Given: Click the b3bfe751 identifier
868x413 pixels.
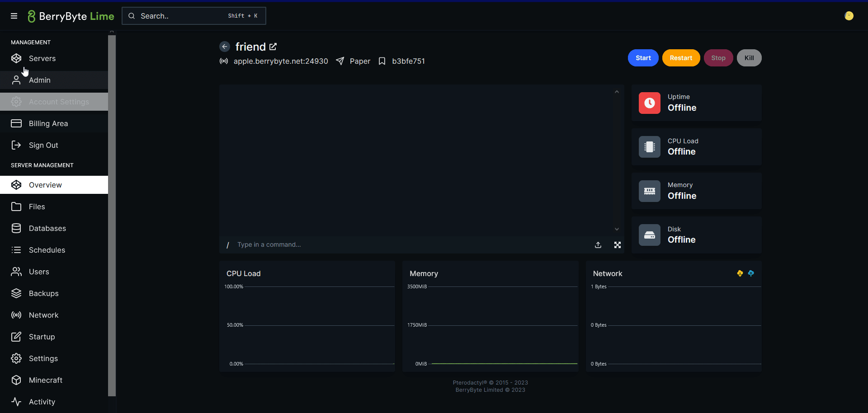Looking at the screenshot, I should click(x=408, y=61).
